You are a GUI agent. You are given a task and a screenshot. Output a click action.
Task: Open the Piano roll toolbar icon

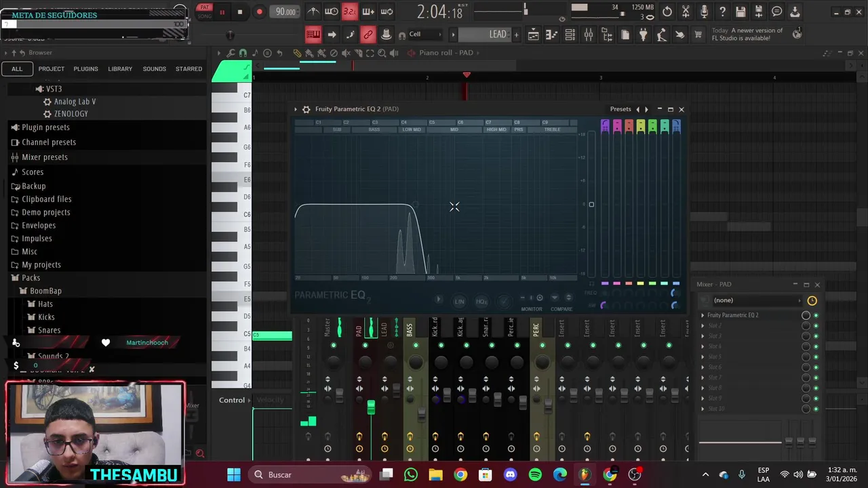(552, 35)
